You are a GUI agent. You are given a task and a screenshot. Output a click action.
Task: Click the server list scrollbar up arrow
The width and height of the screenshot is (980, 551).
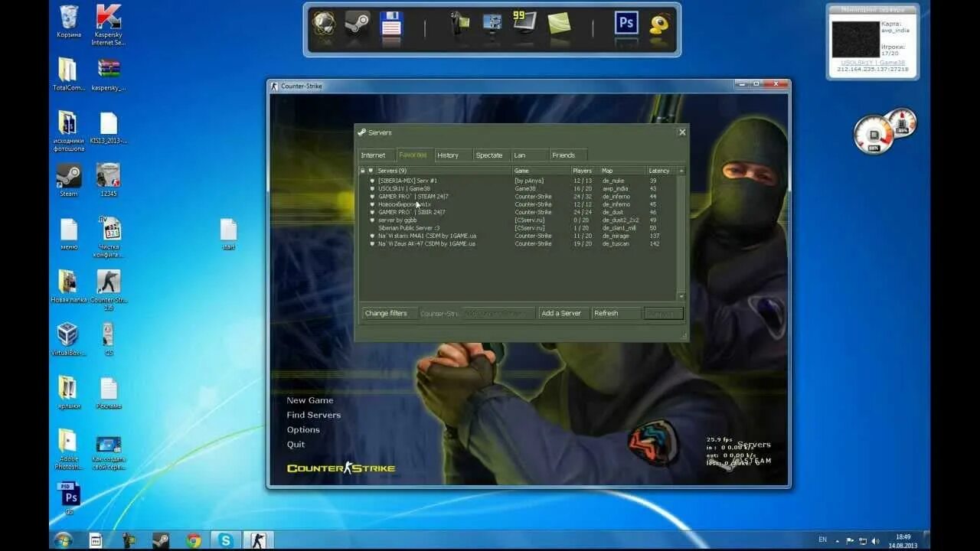pos(681,171)
